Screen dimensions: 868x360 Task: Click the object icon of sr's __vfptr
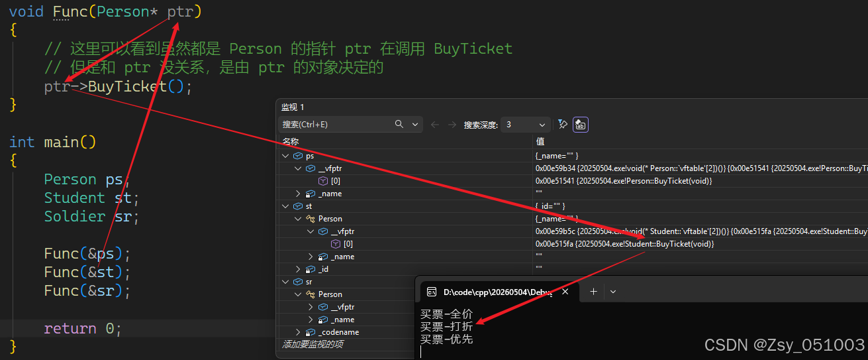(323, 307)
